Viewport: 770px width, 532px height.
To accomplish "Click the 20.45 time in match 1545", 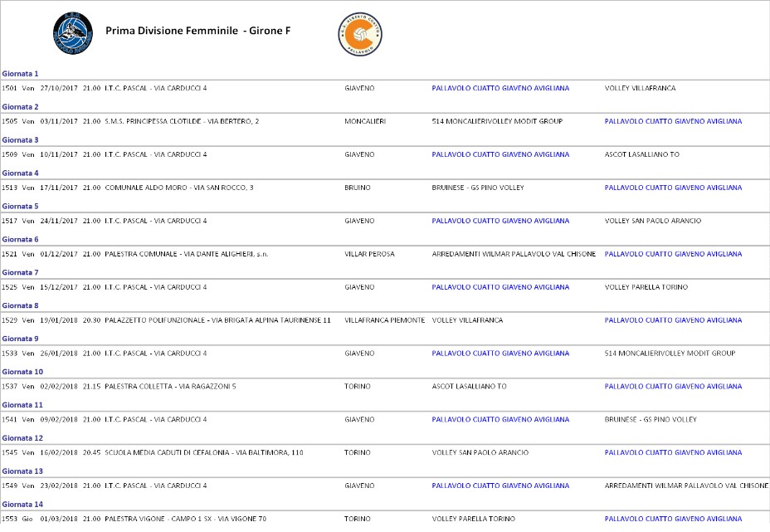I will pyautogui.click(x=91, y=452).
